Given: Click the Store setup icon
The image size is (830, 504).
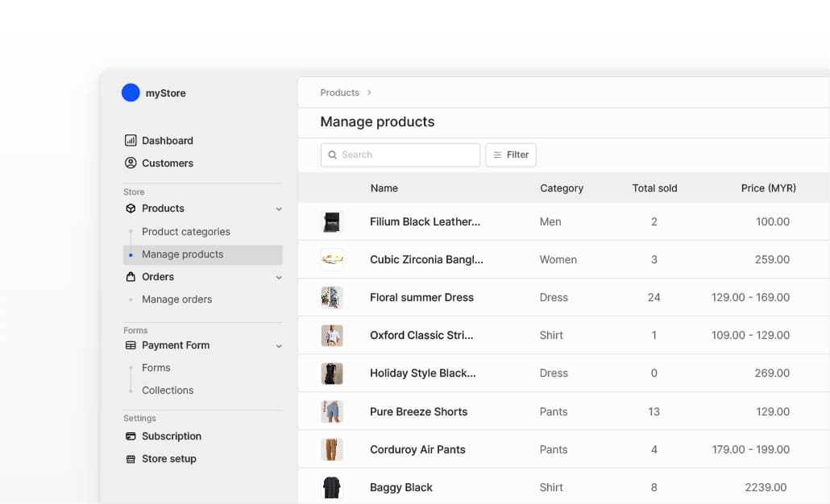Looking at the screenshot, I should [131, 458].
